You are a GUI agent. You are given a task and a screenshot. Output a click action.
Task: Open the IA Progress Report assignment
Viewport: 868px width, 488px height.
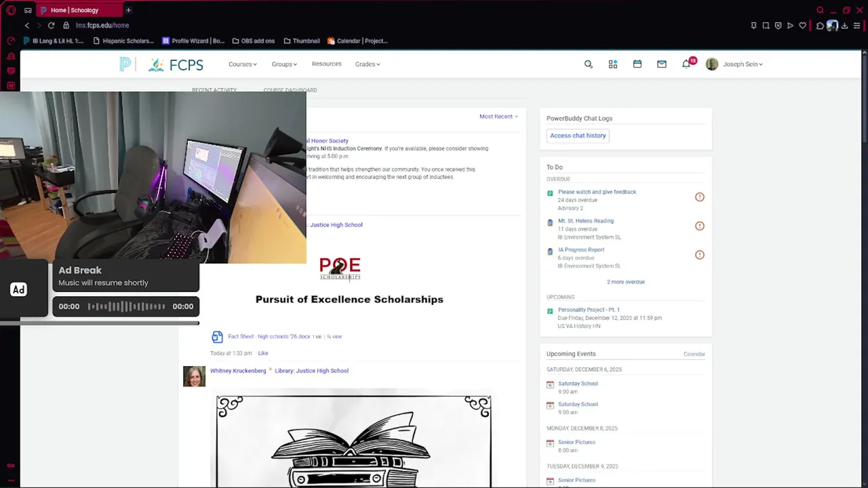(581, 249)
